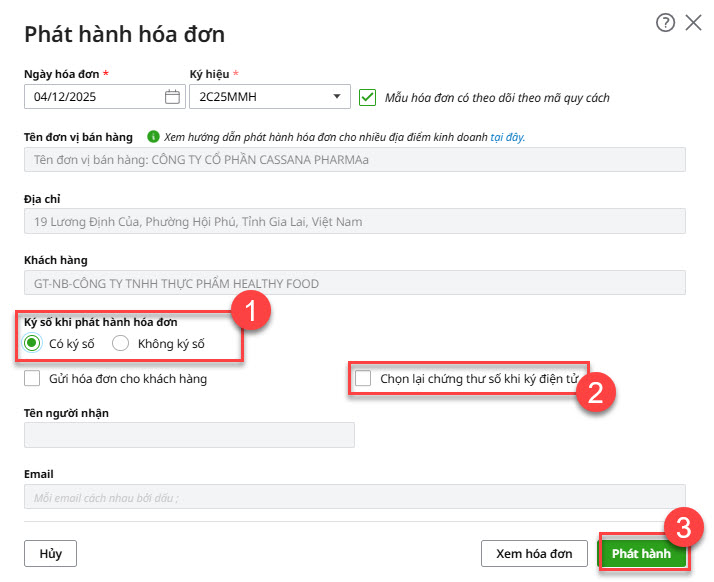Close the Phát hành hóa đơn dialog
Viewport: 714px width, 582px height.
pyautogui.click(x=693, y=23)
